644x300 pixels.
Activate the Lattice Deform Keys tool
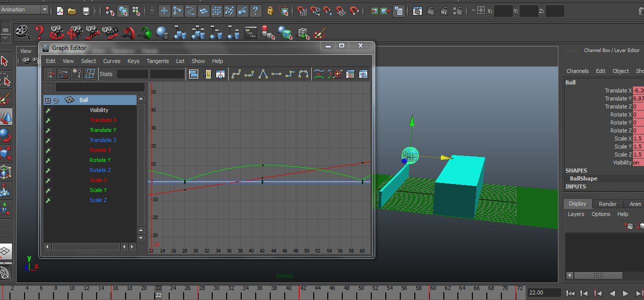(91, 73)
